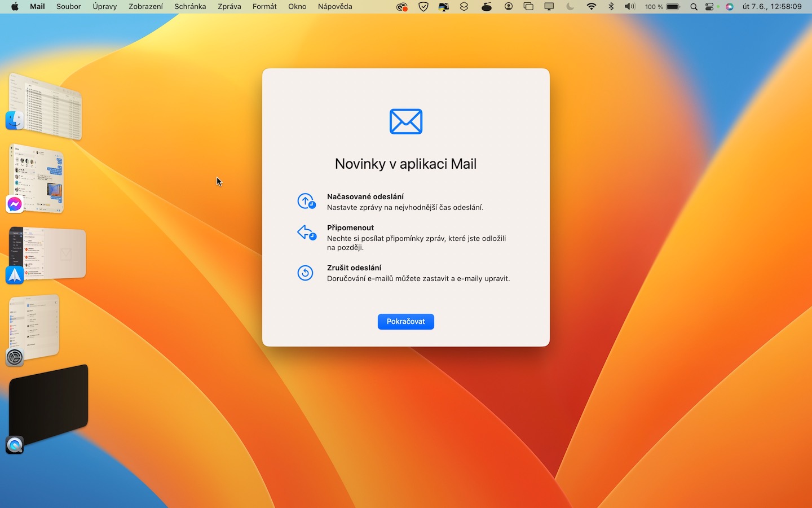Click the 'Zrušit odeslání' title text
The width and height of the screenshot is (812, 508).
coord(354,268)
